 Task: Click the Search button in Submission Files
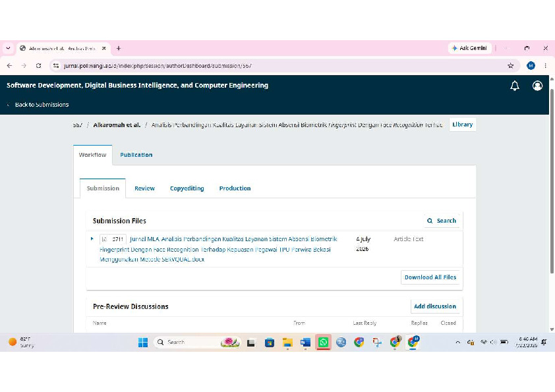click(442, 221)
